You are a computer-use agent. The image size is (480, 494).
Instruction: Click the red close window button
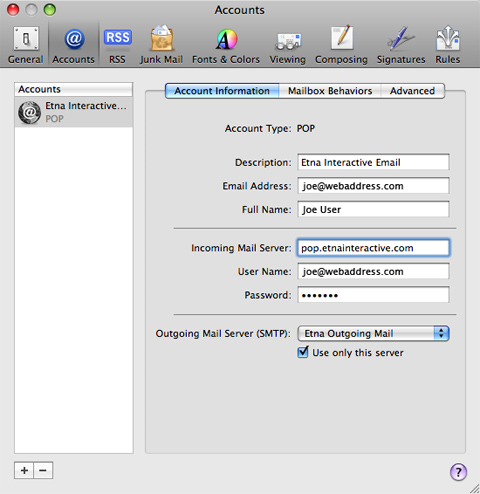point(13,10)
